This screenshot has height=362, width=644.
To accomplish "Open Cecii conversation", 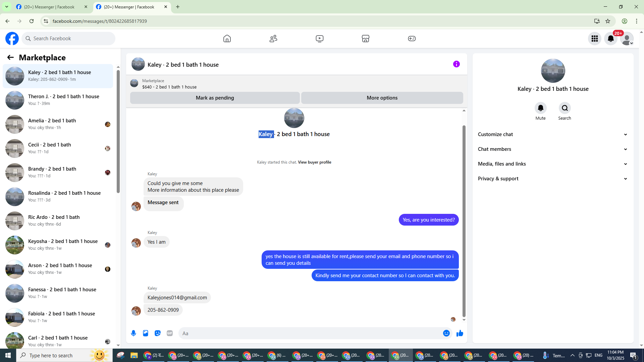I will [58, 148].
